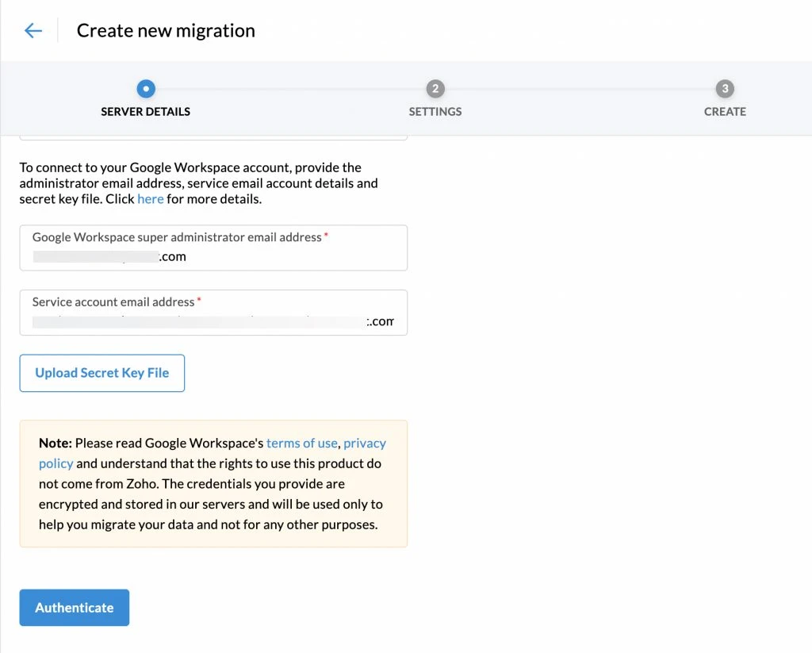Open the privacy policy link

click(364, 444)
